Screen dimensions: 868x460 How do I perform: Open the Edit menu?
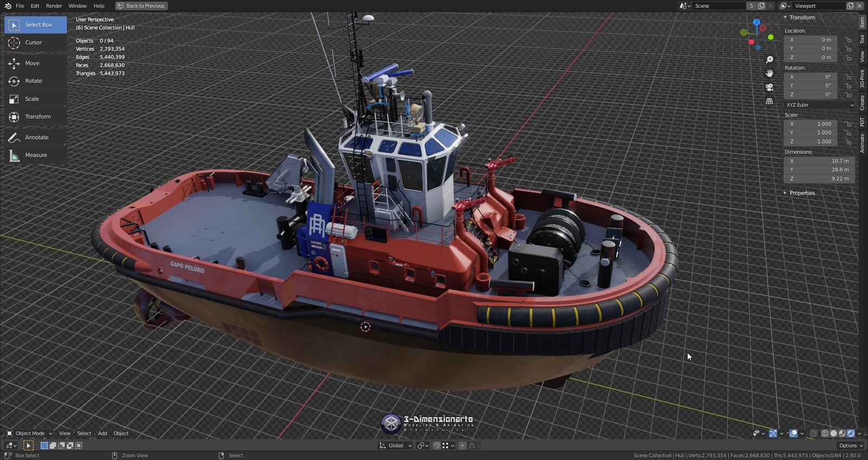[35, 6]
